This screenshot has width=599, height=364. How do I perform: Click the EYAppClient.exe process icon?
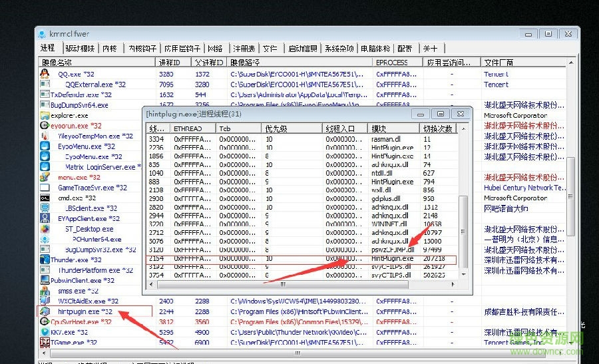pyautogui.click(x=45, y=218)
